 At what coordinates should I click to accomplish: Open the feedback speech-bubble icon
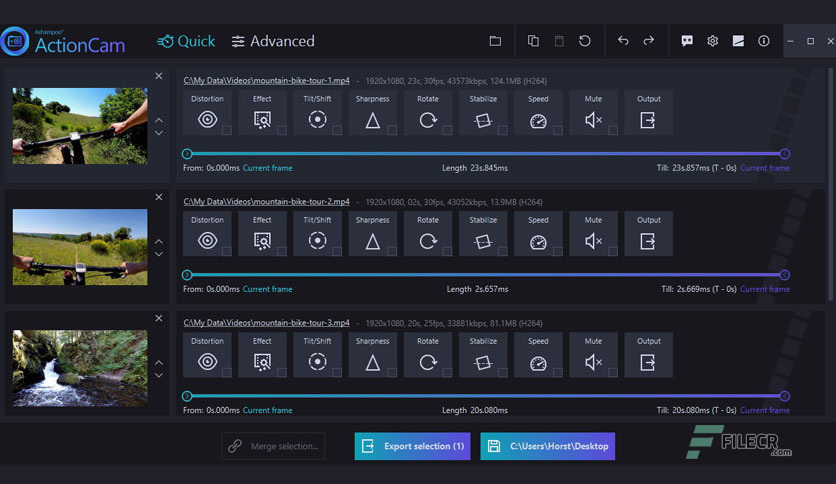[x=687, y=41]
